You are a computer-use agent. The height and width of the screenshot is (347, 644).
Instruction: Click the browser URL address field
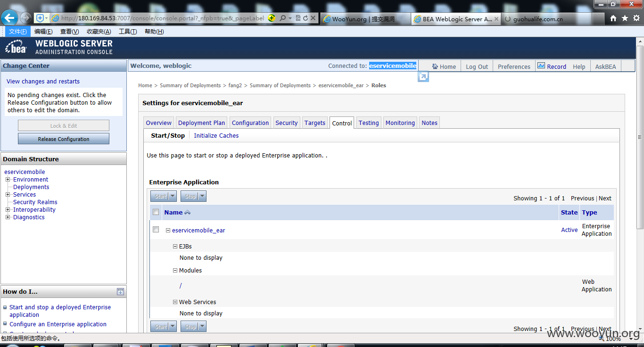(x=163, y=18)
